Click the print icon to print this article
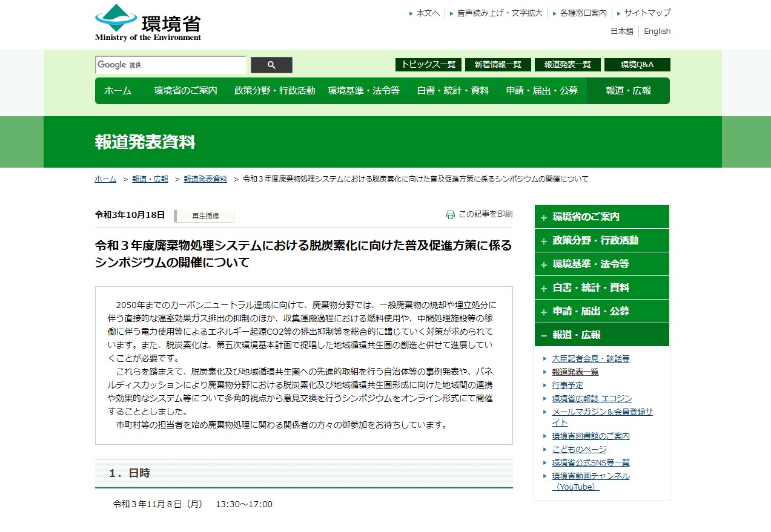This screenshot has width=771, height=532. (449, 214)
